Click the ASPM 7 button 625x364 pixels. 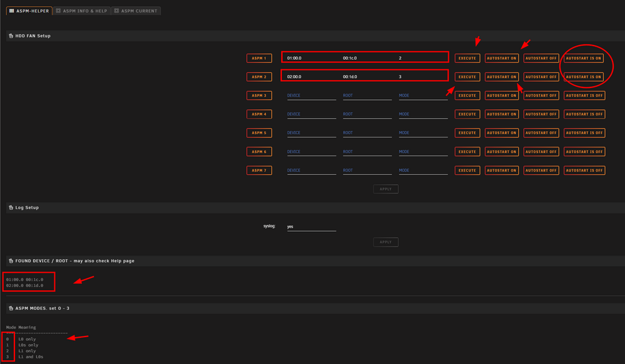[x=259, y=170]
